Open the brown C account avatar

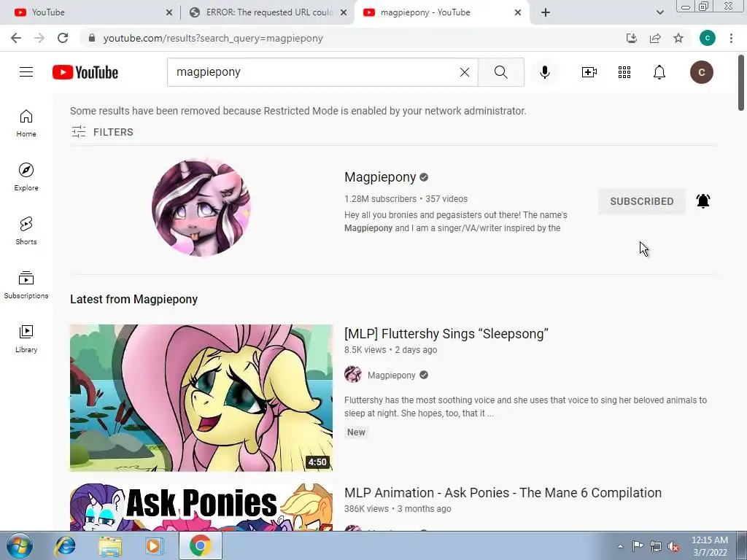click(x=701, y=72)
